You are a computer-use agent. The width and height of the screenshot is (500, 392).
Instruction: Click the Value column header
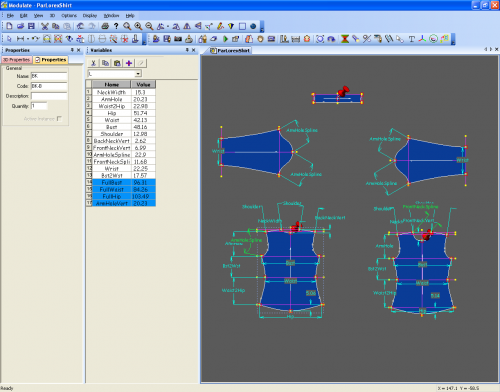[143, 85]
